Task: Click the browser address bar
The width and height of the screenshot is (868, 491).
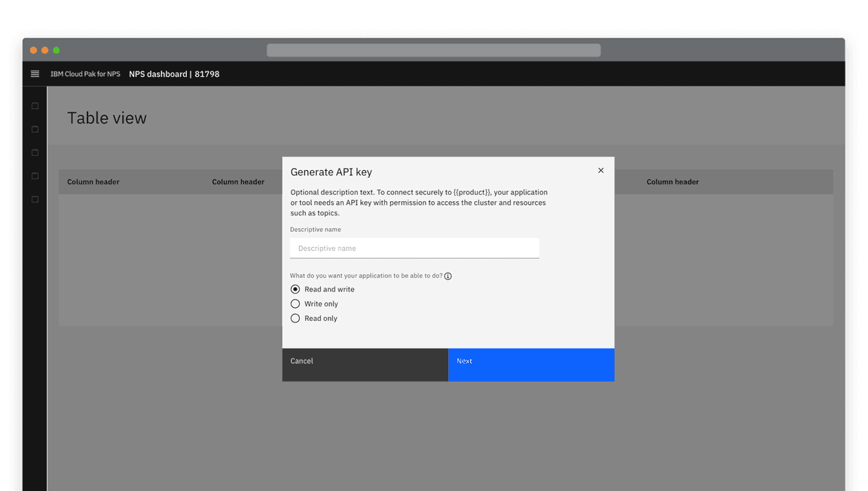Action: [x=433, y=50]
